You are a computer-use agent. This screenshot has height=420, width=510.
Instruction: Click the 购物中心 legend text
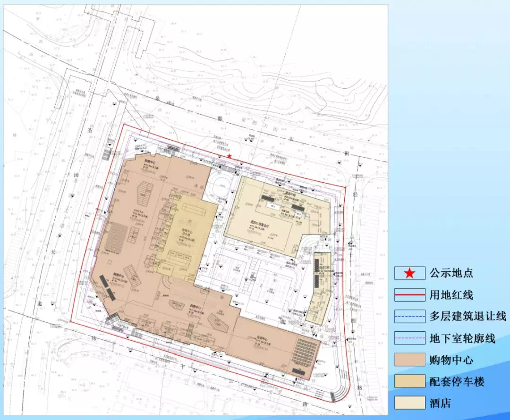(451, 360)
